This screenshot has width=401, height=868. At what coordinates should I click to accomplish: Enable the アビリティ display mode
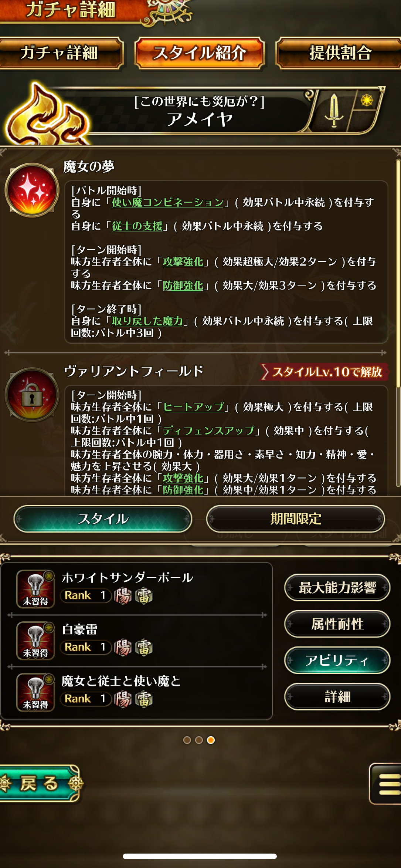click(337, 660)
